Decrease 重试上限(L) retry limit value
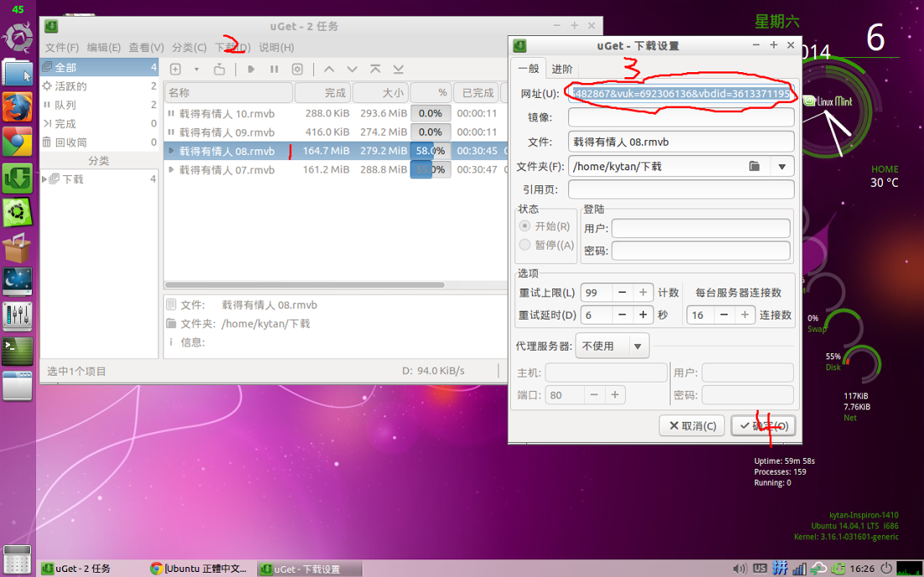This screenshot has height=577, width=924. (x=622, y=293)
